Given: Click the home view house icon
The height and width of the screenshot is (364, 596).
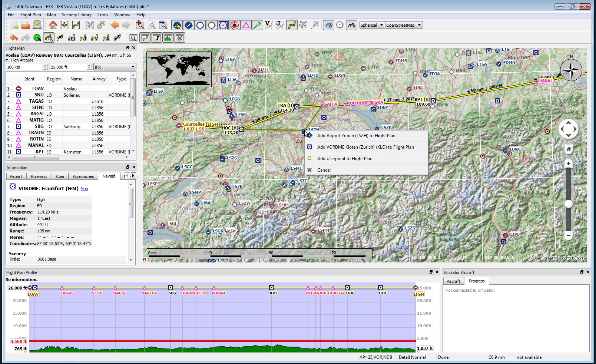Looking at the screenshot, I should tap(53, 25).
